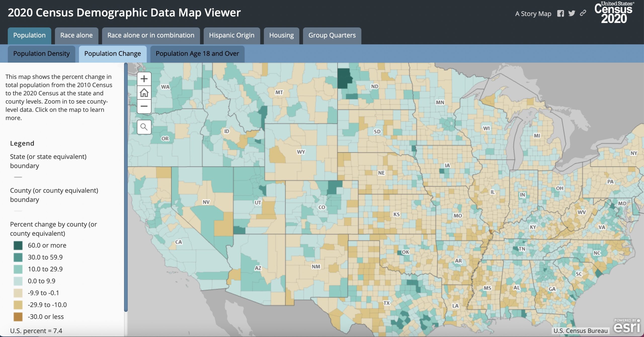The image size is (644, 337).
Task: Select the Housing tab
Action: coord(281,35)
